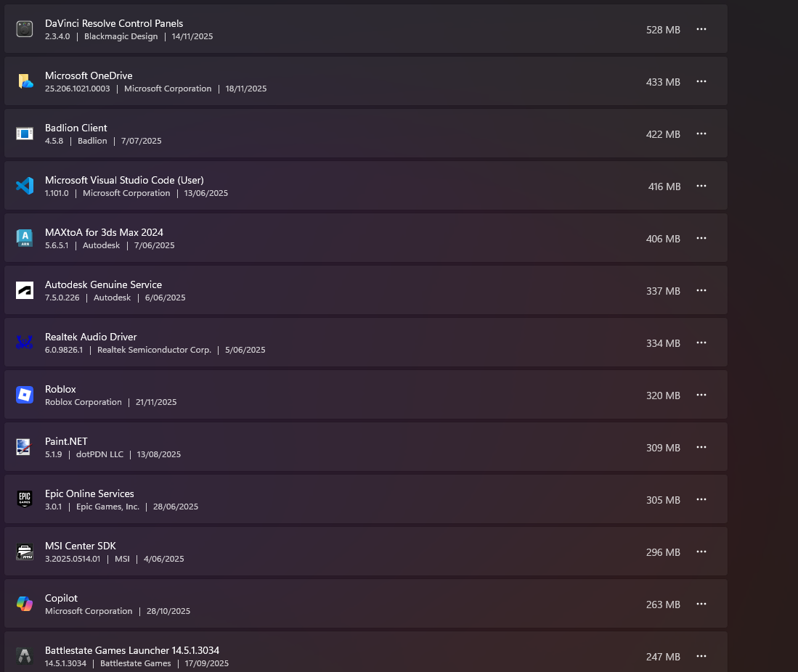Open the three-dot menu for MSI Center SDK
The width and height of the screenshot is (798, 672).
[701, 552]
